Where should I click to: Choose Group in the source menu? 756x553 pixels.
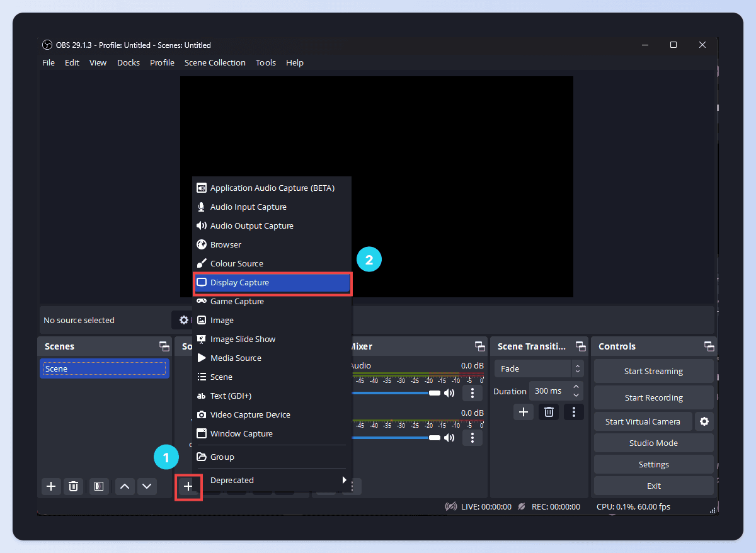[x=272, y=457]
